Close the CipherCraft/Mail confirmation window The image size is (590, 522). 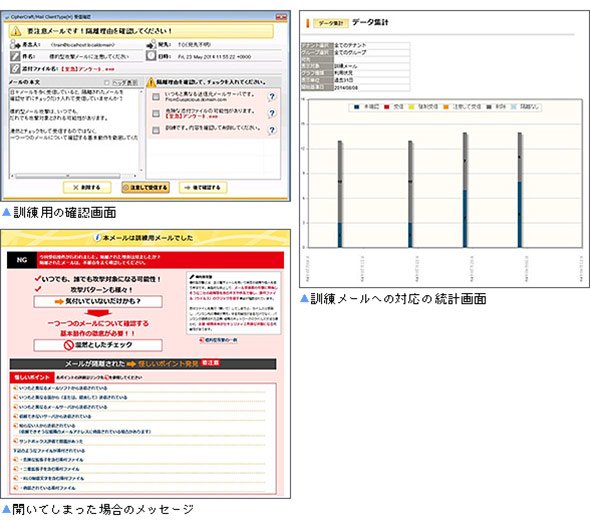tap(281, 17)
